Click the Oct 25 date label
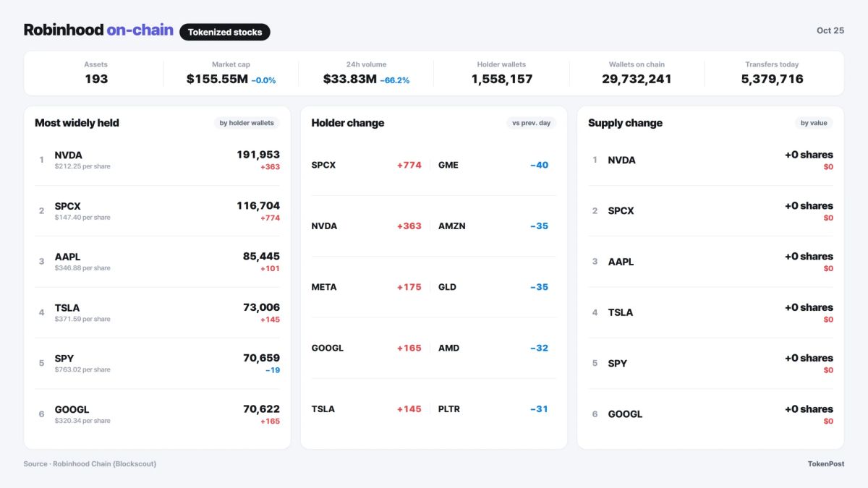Screen dimensions: 868x488 tap(830, 30)
